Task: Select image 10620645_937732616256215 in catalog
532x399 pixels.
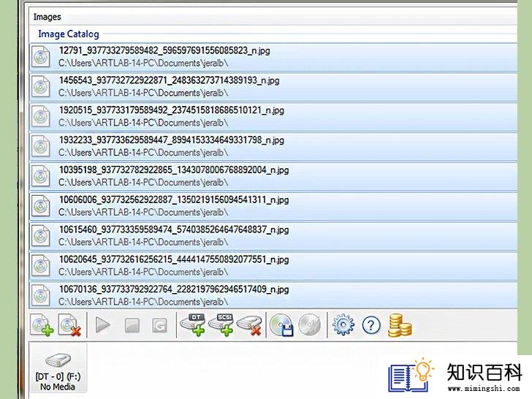Action: pos(273,266)
